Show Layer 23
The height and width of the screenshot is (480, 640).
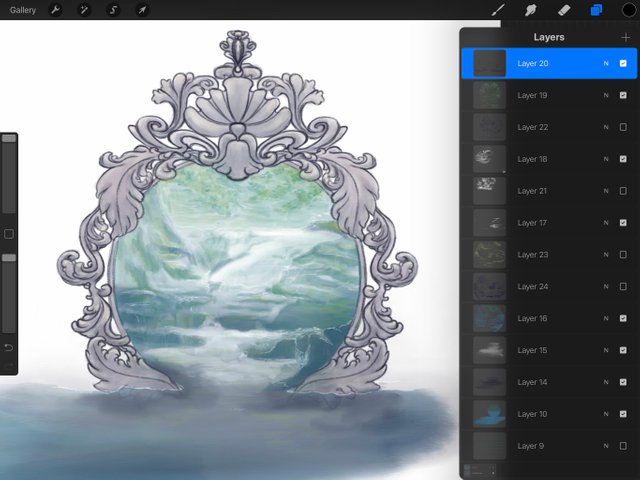(623, 254)
